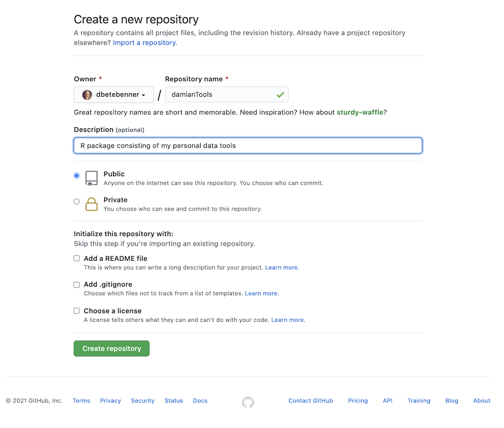Go to Pricing in the footer
This screenshot has height=428, width=504.
coord(358,401)
